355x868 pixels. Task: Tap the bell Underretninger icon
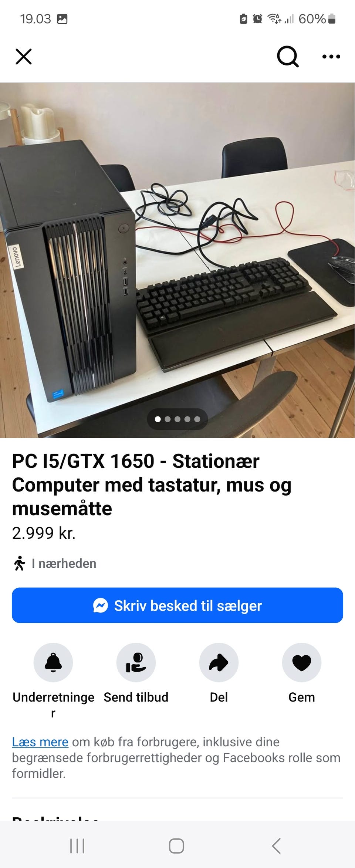pos(53,662)
